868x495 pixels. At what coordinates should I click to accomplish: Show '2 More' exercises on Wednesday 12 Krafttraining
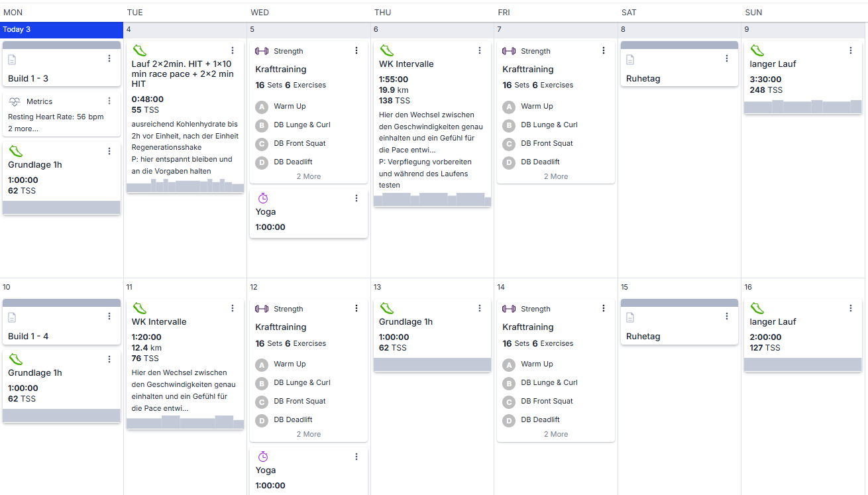pos(308,434)
